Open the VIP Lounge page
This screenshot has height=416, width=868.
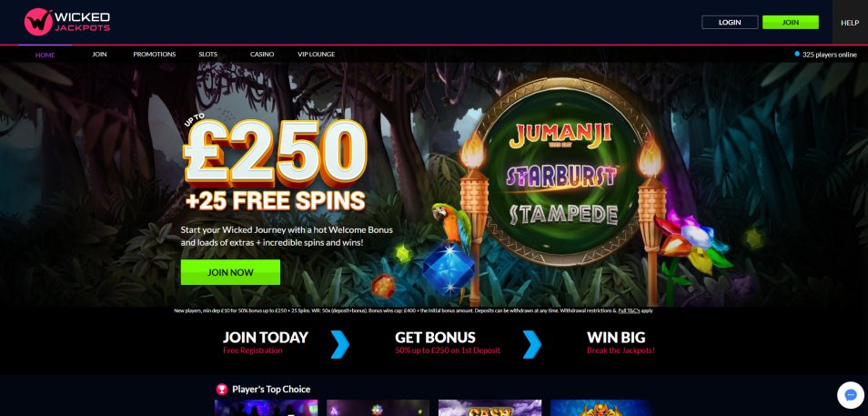(316, 55)
